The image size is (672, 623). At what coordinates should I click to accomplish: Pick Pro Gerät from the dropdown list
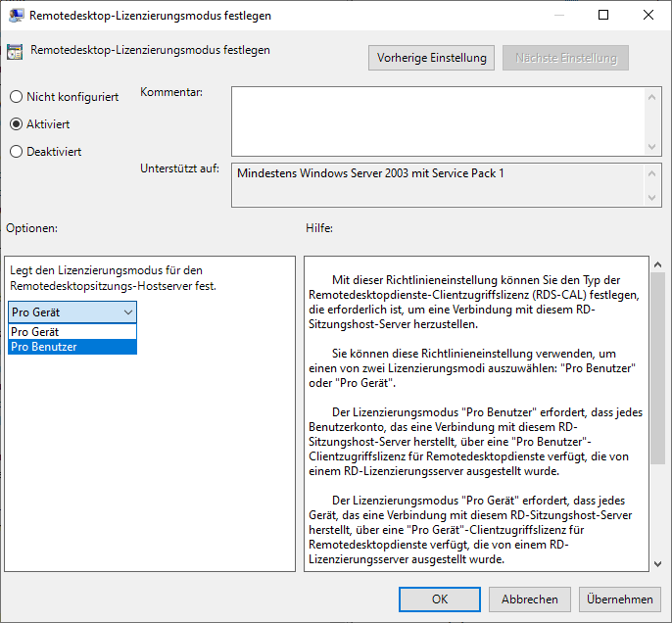pyautogui.click(x=72, y=332)
